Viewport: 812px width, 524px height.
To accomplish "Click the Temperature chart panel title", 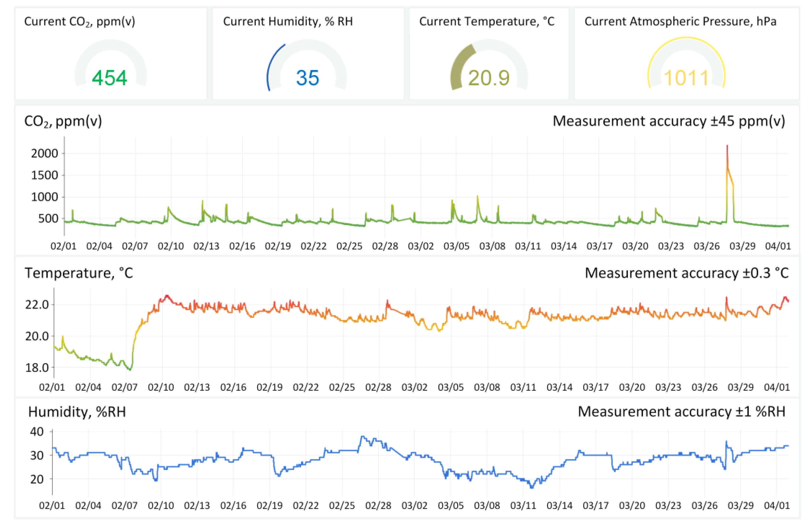I will 79,273.
